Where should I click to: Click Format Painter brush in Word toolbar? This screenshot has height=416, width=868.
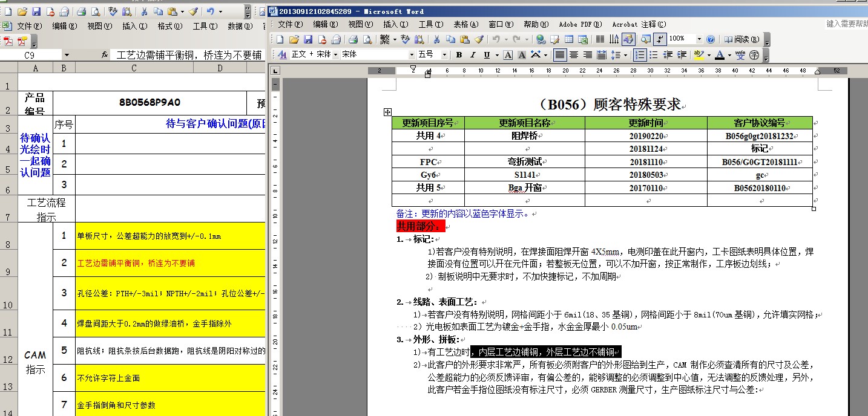click(479, 39)
